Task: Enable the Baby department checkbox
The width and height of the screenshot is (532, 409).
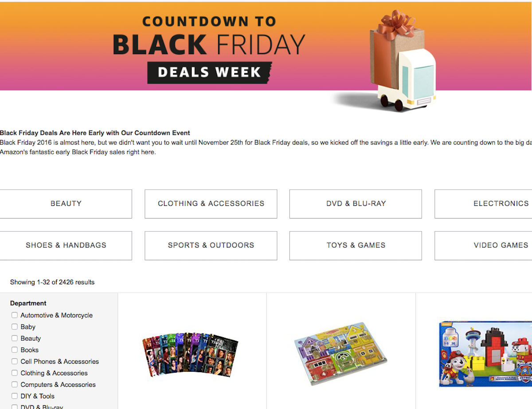Action: pyautogui.click(x=15, y=326)
